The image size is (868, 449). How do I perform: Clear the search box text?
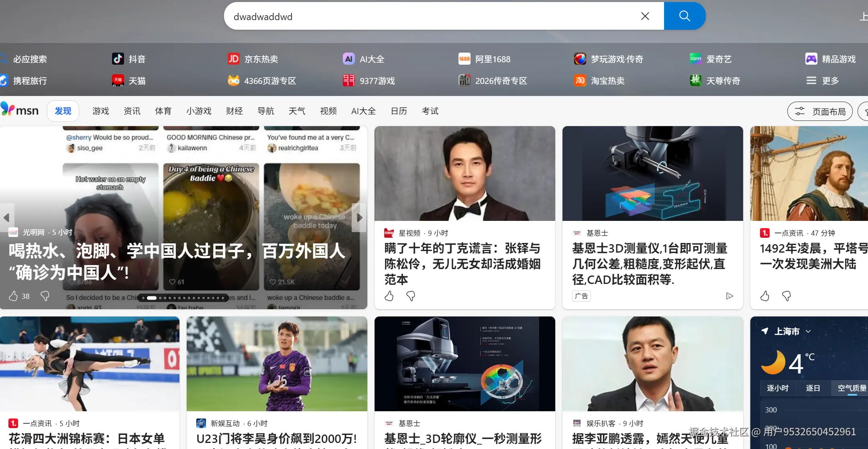[645, 16]
